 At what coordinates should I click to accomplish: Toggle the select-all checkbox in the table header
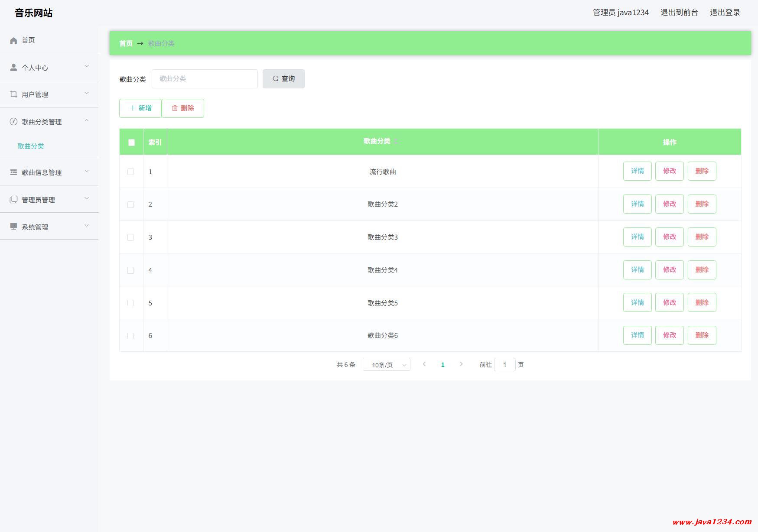click(x=131, y=143)
